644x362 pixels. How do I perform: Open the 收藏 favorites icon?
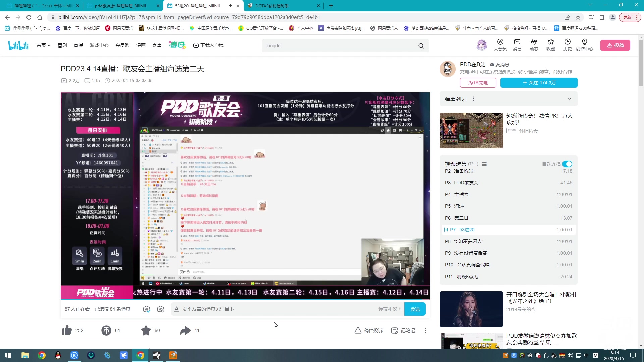[x=550, y=45]
